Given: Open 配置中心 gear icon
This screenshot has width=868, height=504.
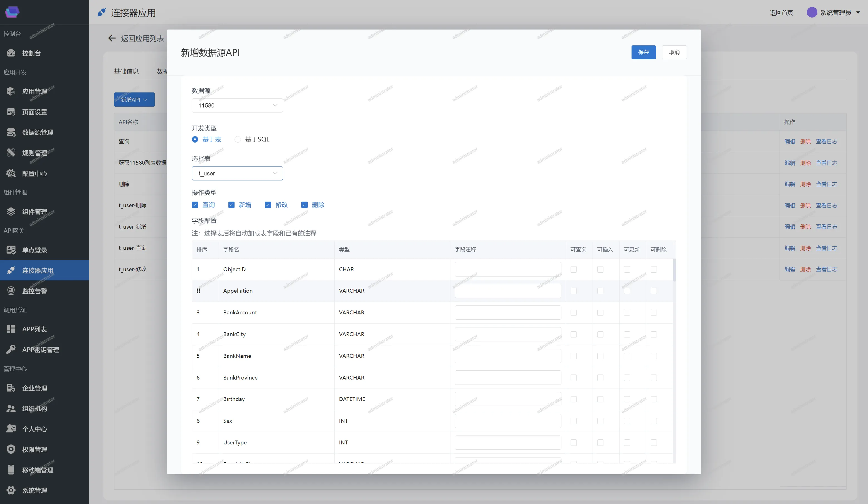Looking at the screenshot, I should pyautogui.click(x=11, y=173).
